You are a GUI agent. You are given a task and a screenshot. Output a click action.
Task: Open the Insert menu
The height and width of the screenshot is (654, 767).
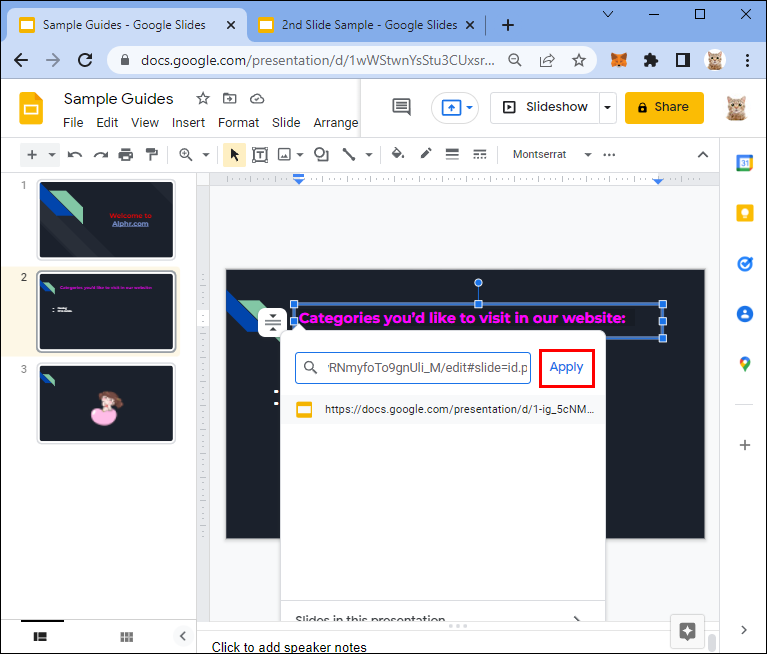(x=188, y=122)
